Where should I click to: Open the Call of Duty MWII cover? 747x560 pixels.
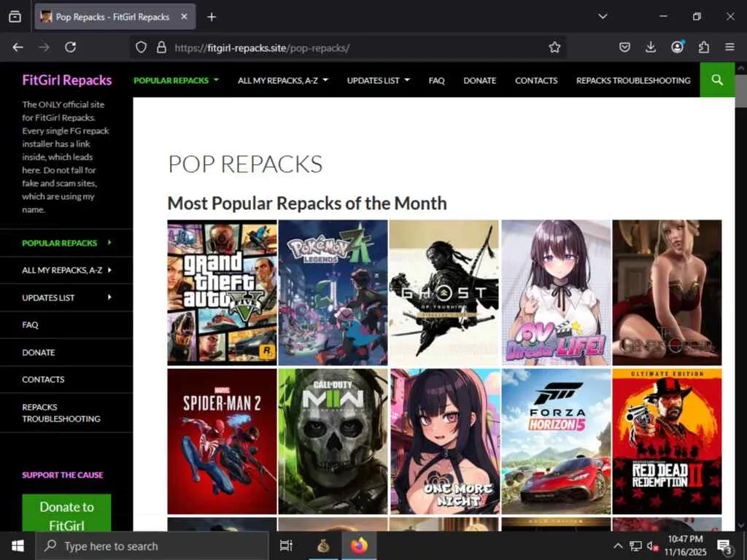[x=333, y=441]
